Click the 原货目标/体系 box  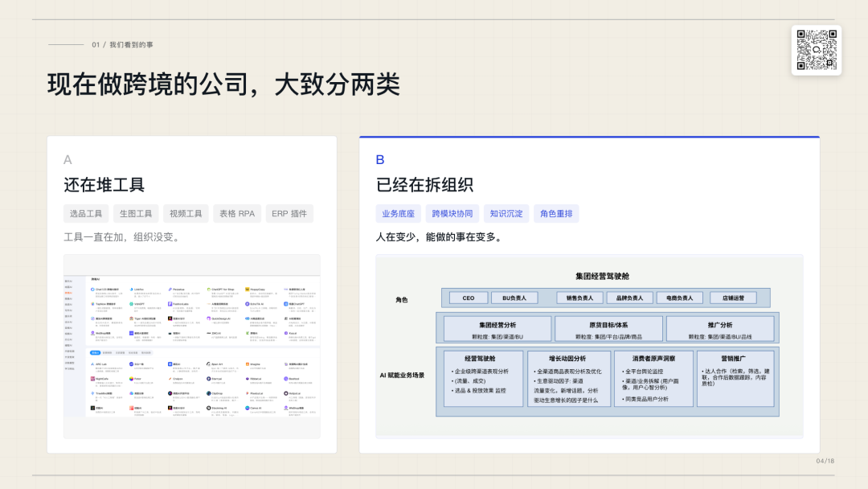tap(609, 329)
